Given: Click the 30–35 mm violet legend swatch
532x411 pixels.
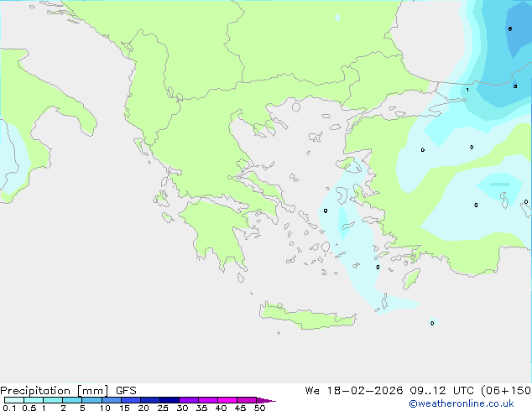Looking at the screenshot, I should click(189, 400).
